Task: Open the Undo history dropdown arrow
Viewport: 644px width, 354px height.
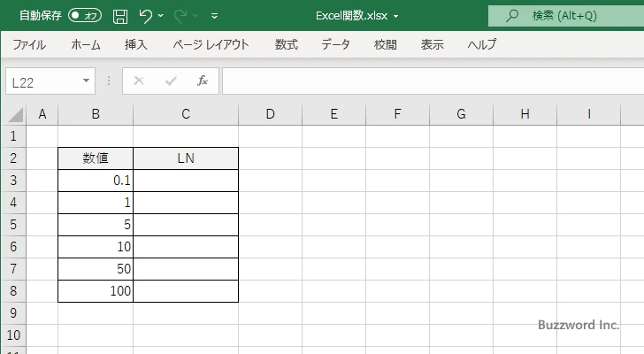Action: [x=161, y=16]
